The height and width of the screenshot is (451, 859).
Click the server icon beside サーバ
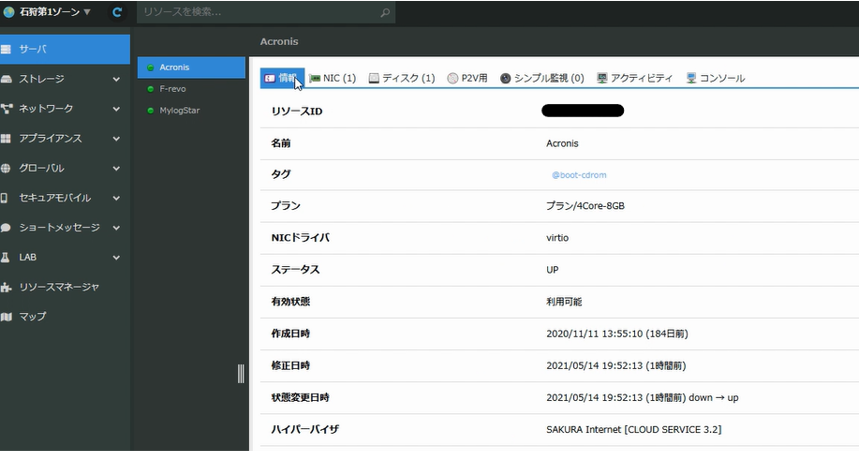[x=6, y=49]
